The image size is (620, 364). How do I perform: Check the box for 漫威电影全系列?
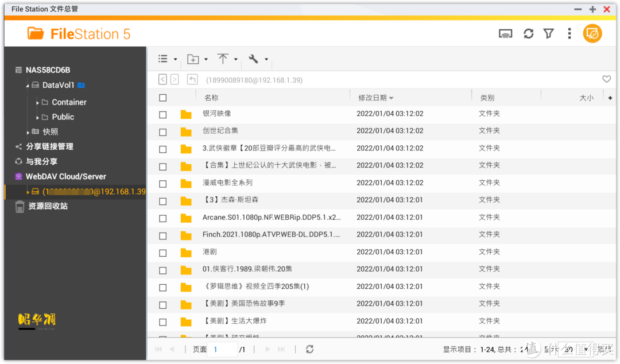point(163,184)
